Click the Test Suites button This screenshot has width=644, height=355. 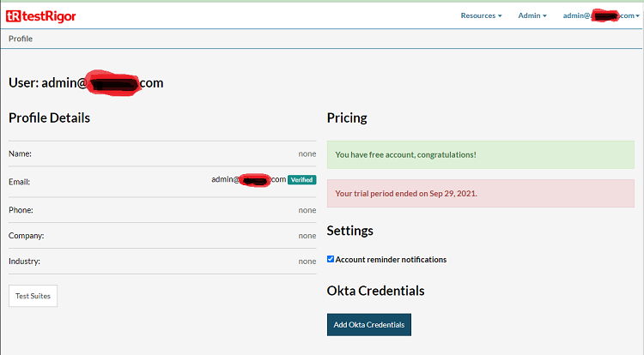point(33,296)
